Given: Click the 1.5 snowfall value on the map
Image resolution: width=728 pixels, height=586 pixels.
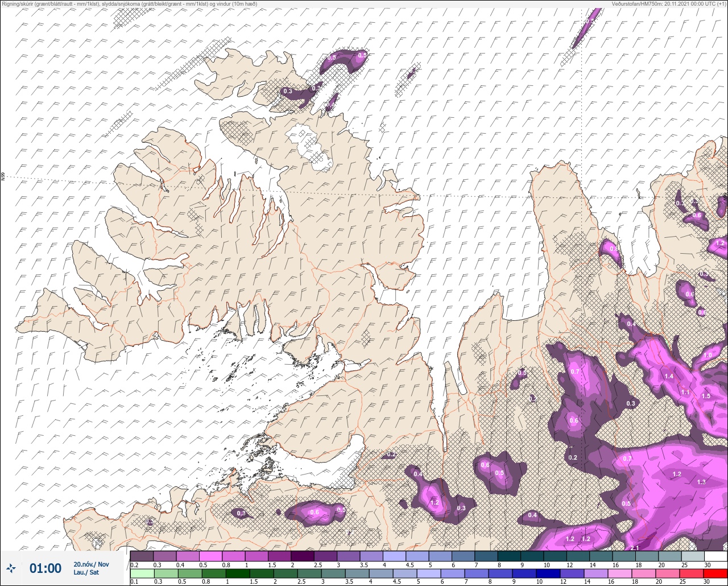Looking at the screenshot, I should (706, 396).
